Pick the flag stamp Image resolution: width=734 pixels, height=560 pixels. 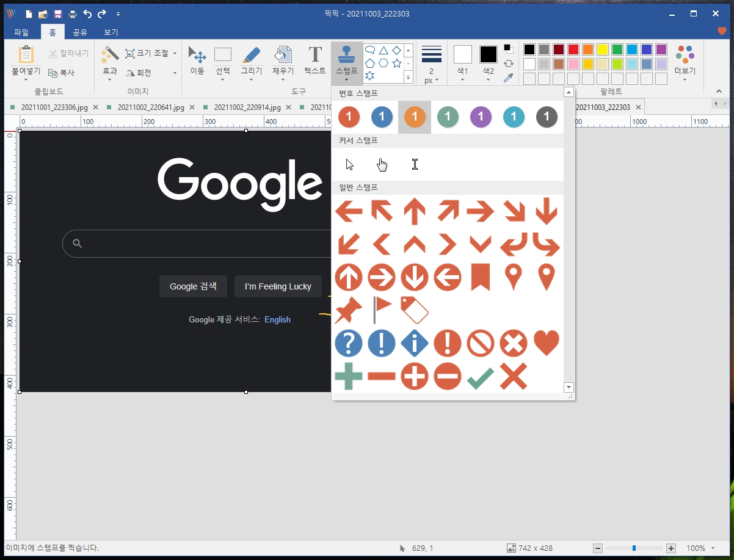pos(382,310)
